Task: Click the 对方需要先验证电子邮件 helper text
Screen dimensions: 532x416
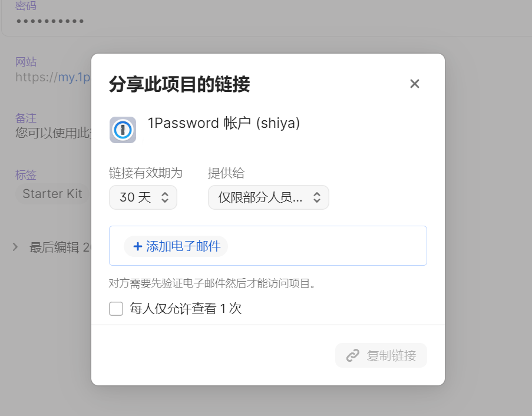Action: (213, 283)
